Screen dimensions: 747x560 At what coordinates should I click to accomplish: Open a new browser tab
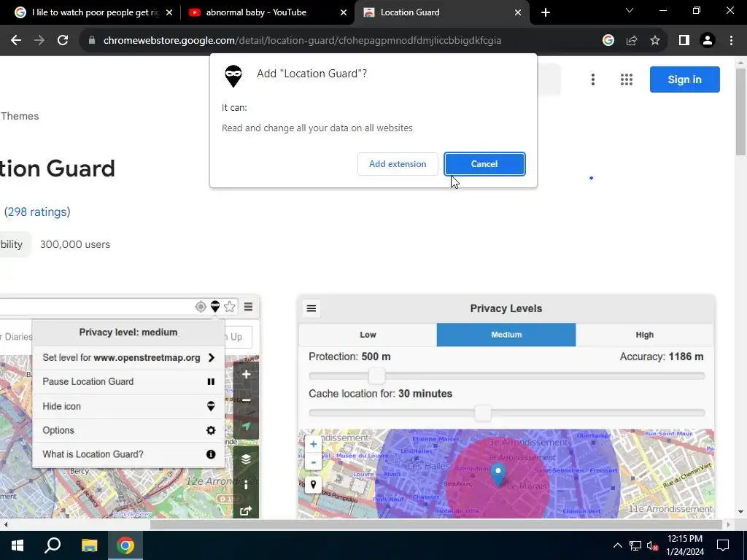coord(546,12)
